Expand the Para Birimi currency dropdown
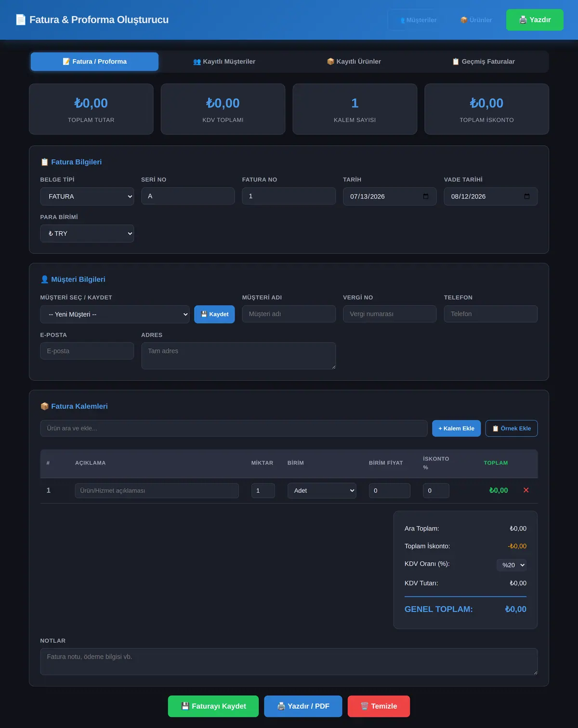 pos(87,234)
